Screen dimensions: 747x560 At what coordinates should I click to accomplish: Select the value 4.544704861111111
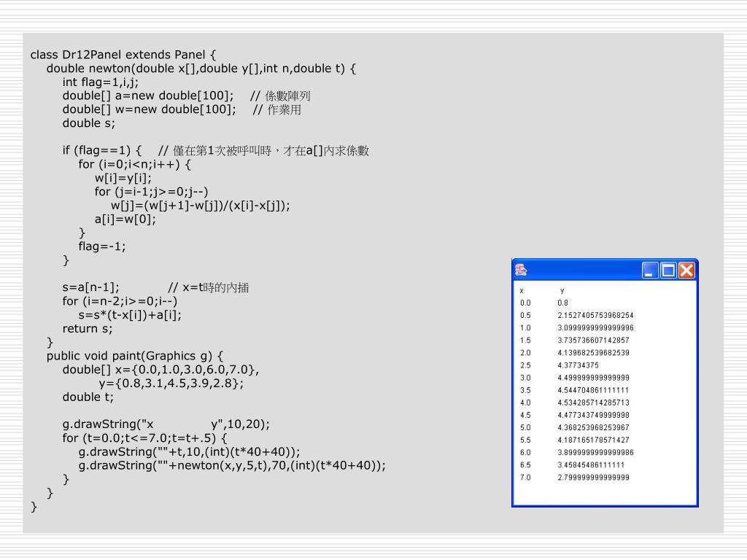pos(594,390)
